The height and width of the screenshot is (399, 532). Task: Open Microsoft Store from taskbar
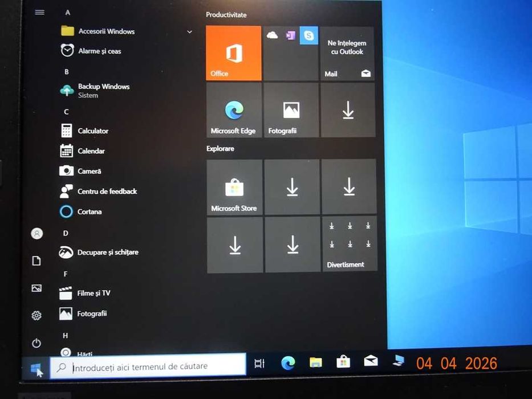click(x=343, y=361)
